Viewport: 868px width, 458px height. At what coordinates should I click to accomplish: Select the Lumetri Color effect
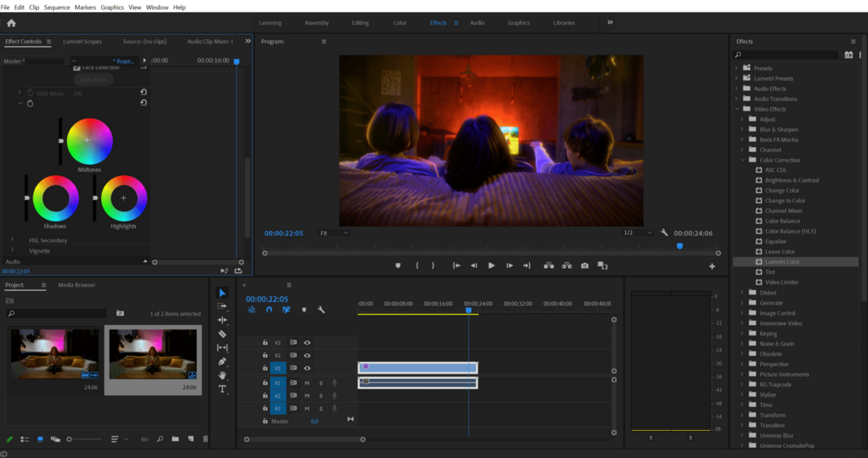point(782,262)
